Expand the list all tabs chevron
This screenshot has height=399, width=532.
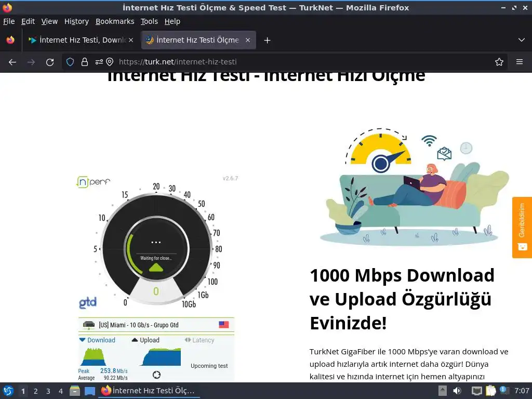[522, 40]
